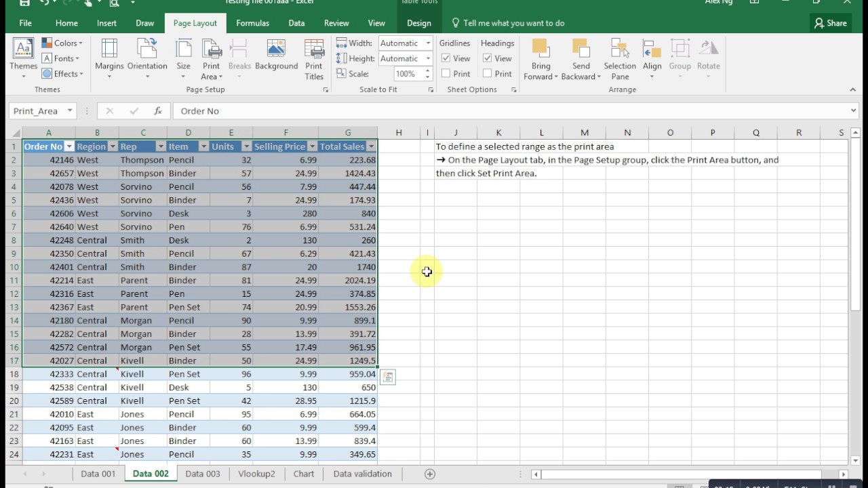The width and height of the screenshot is (868, 488).
Task: Switch to the Formulas tab
Action: coord(253,23)
